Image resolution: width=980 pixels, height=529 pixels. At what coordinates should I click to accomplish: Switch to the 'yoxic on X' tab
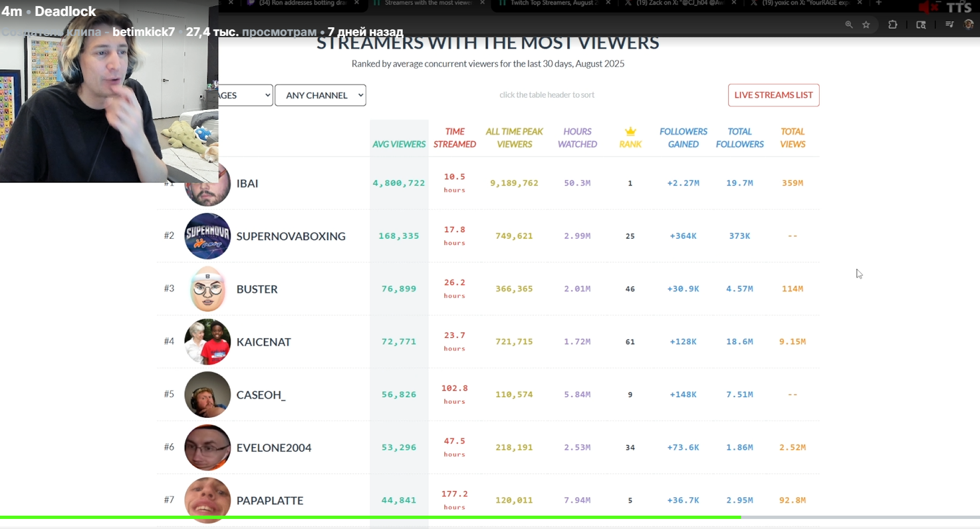[x=806, y=3]
